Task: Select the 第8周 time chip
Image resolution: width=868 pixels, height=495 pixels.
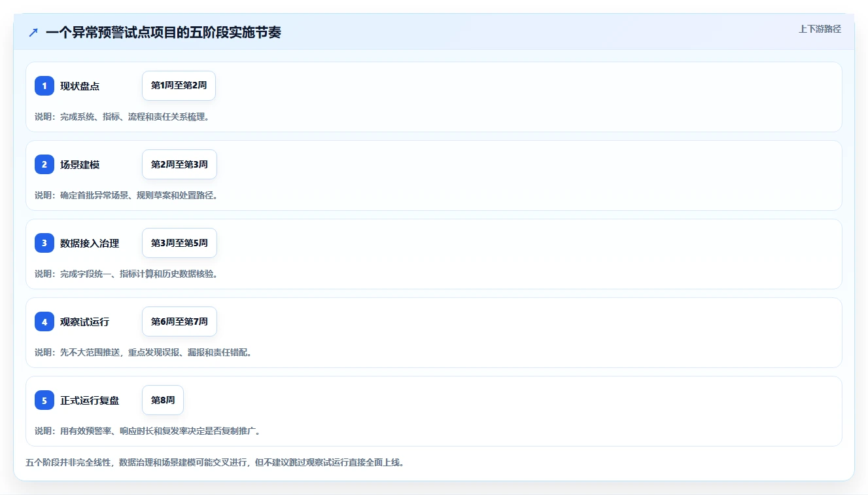Action: pyautogui.click(x=163, y=400)
